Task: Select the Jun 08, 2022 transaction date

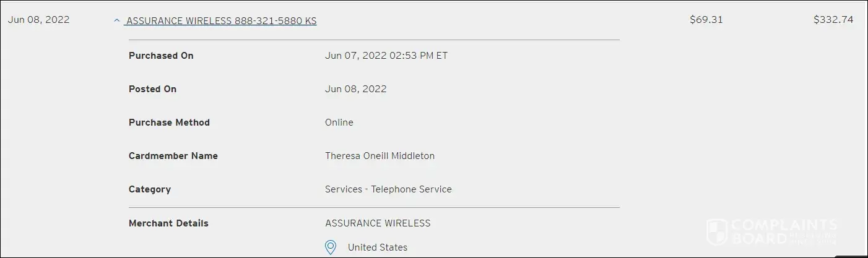Action: (39, 20)
